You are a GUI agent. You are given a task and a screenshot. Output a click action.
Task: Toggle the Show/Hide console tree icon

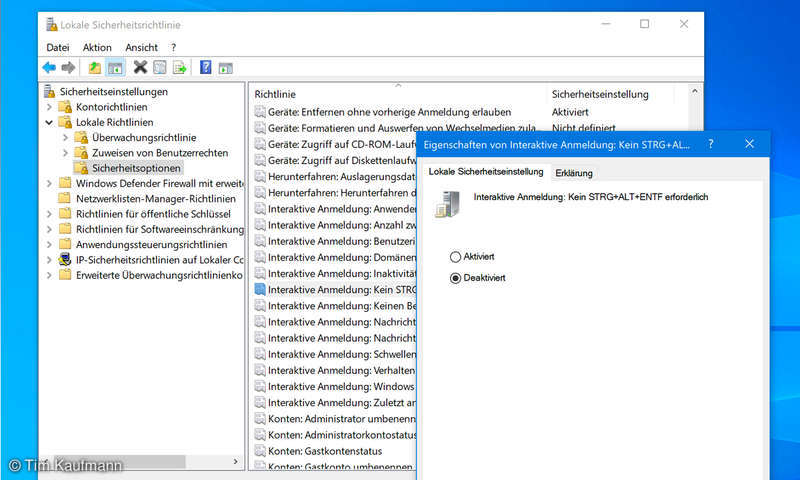[x=115, y=67]
